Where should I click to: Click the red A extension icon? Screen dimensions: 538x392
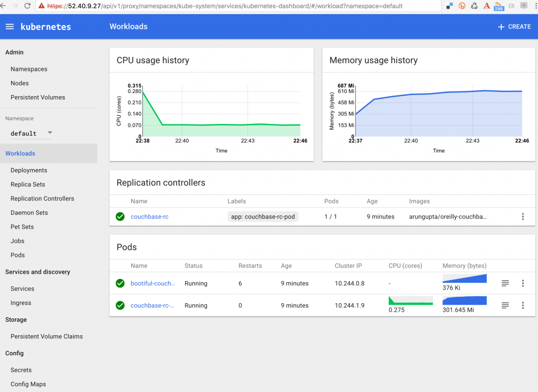coord(487,6)
